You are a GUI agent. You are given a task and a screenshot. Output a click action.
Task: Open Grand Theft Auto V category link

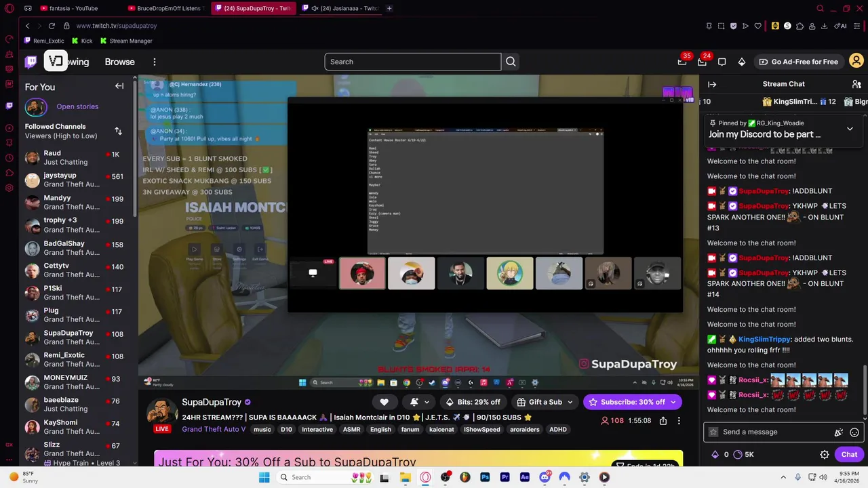(214, 429)
